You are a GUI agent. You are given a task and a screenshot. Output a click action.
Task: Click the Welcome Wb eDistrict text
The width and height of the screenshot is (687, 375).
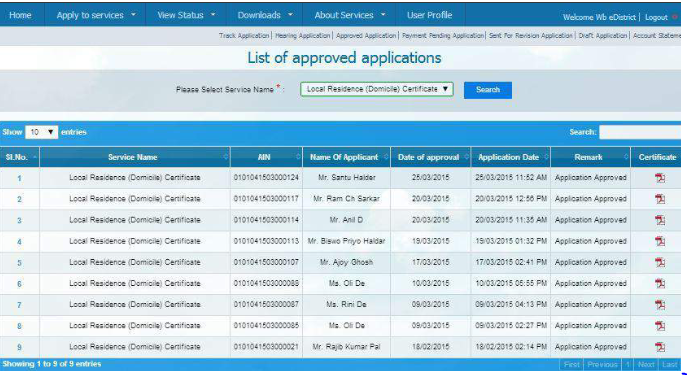(x=599, y=18)
